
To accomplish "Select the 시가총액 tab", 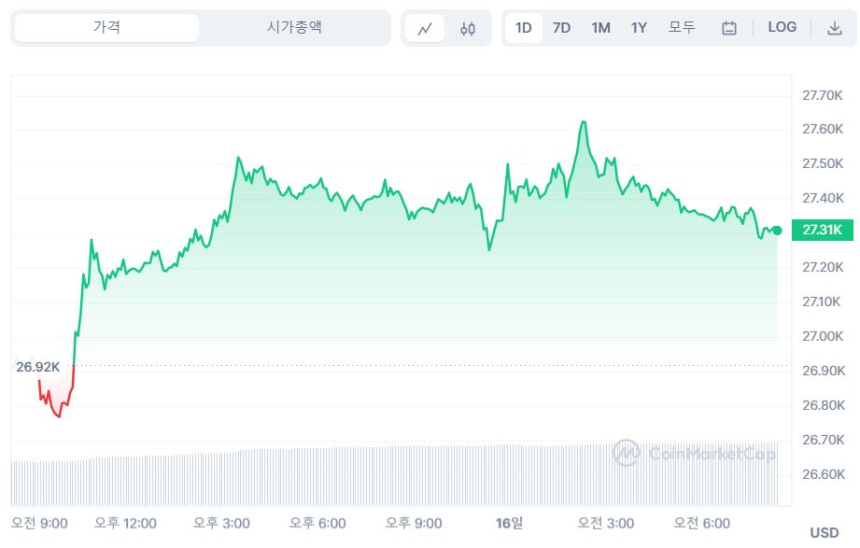I will [294, 28].
